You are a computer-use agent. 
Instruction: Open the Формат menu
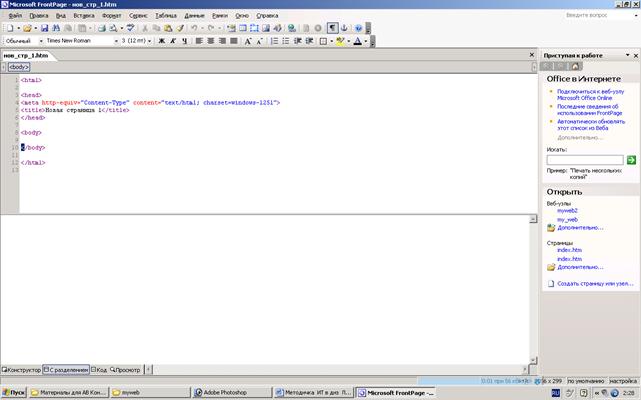[112, 16]
